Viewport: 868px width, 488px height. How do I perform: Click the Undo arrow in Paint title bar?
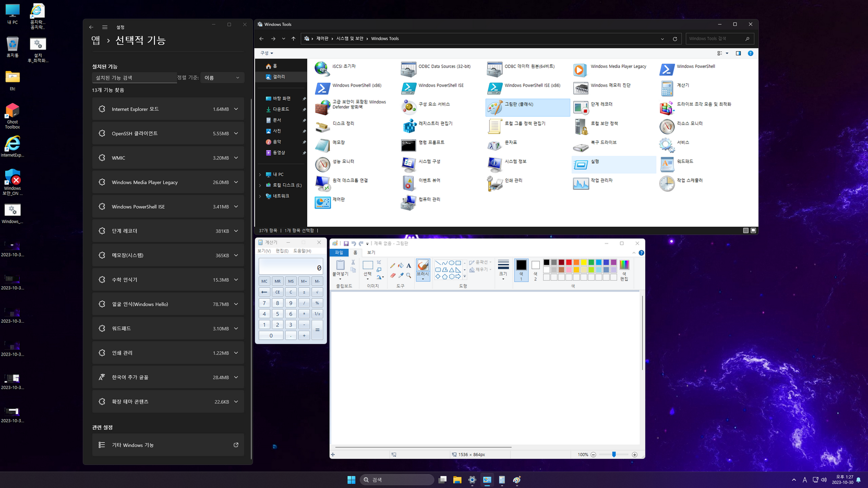pyautogui.click(x=354, y=243)
